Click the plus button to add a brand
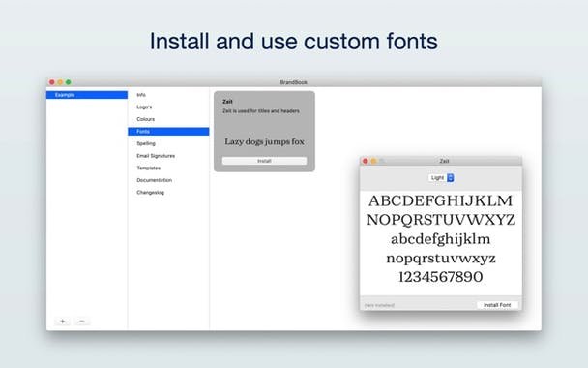The width and height of the screenshot is (588, 368). [62, 322]
